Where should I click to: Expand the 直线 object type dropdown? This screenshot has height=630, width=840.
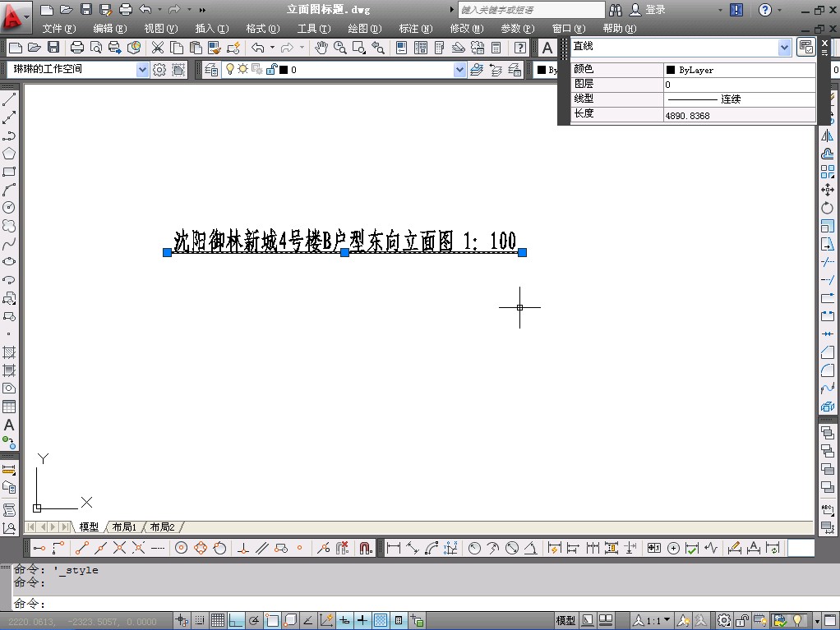click(x=783, y=48)
